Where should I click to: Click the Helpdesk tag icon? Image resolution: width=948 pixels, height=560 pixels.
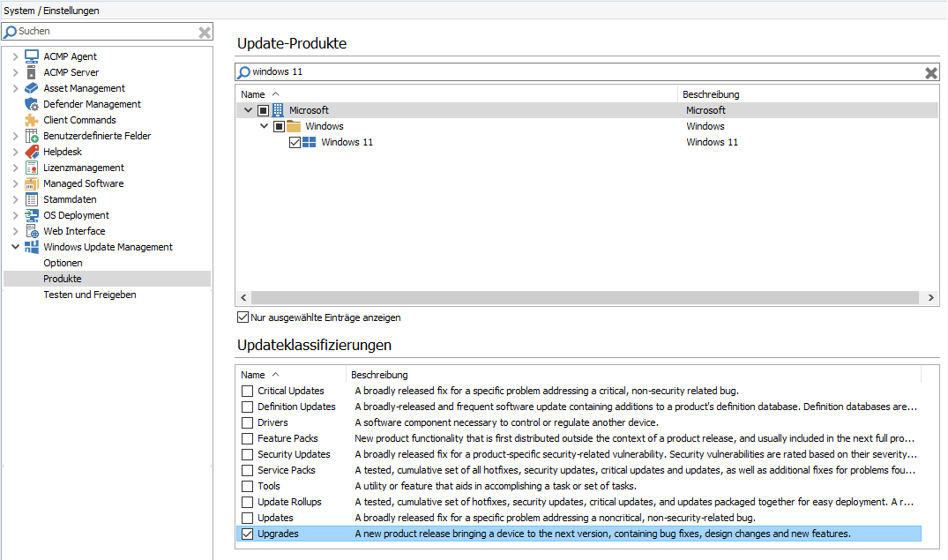[32, 152]
